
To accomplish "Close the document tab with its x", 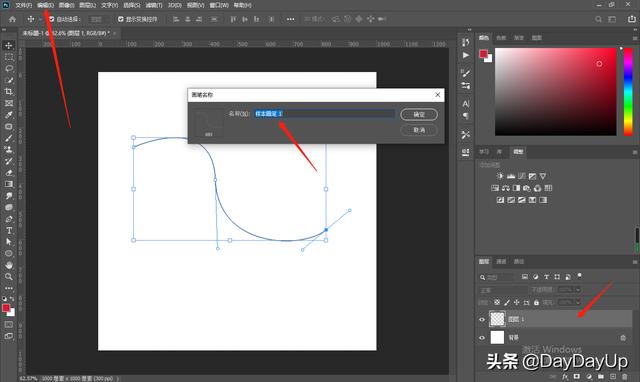I will (114, 33).
